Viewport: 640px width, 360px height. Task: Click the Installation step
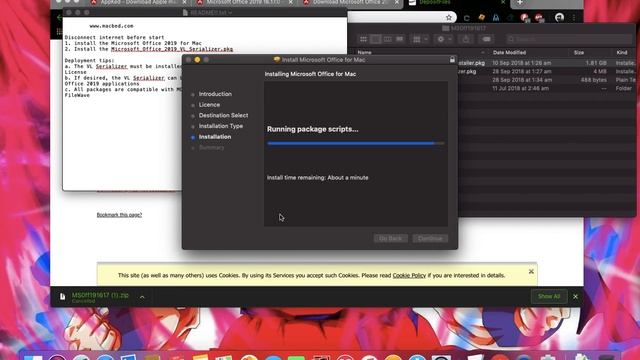[x=215, y=137]
